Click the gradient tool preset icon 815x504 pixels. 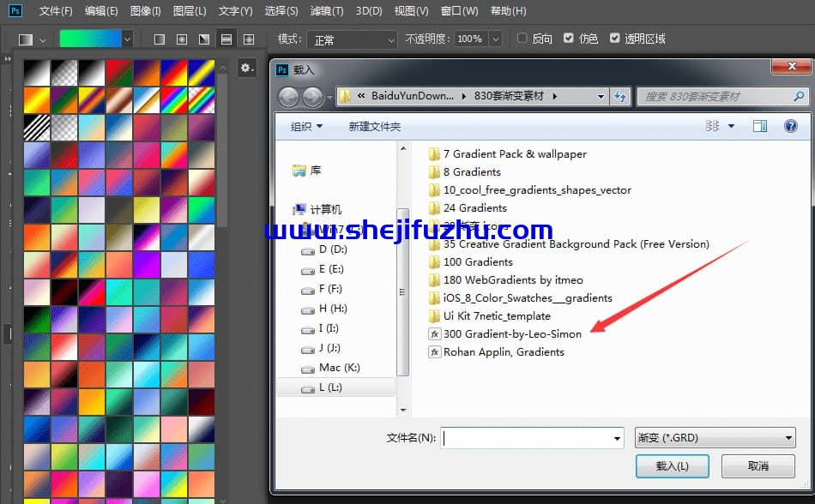click(x=25, y=39)
